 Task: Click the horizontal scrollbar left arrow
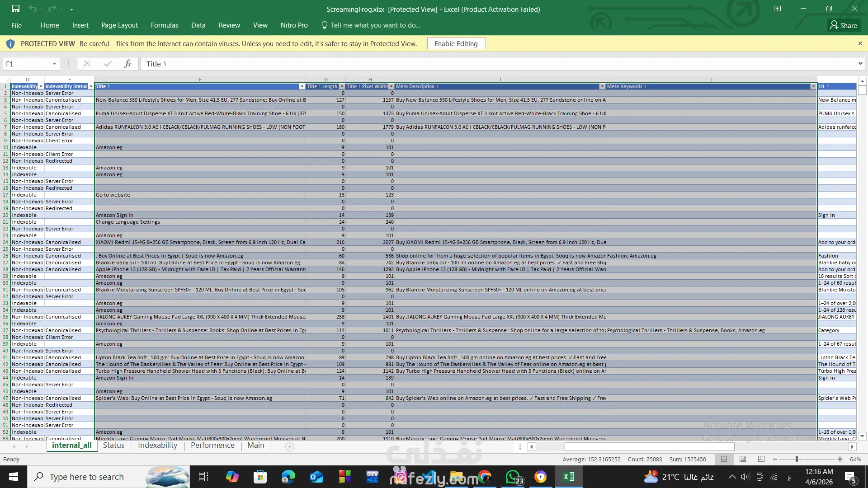click(x=532, y=446)
